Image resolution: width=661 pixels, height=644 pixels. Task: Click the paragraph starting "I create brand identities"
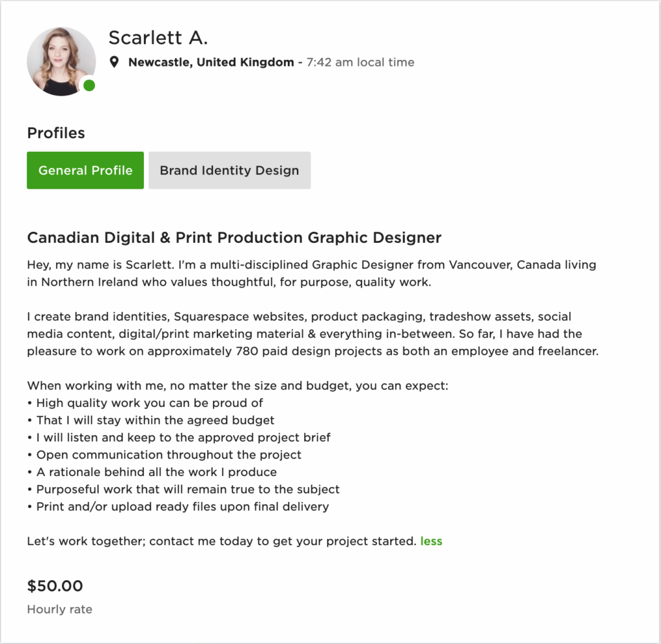pyautogui.click(x=312, y=334)
